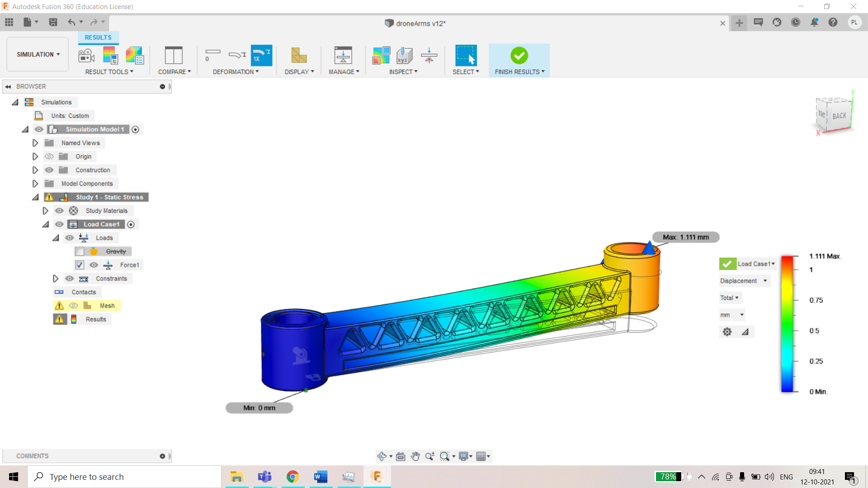Select the Pan tool in the bottom navigation bar
868x488 pixels.
pyautogui.click(x=415, y=456)
